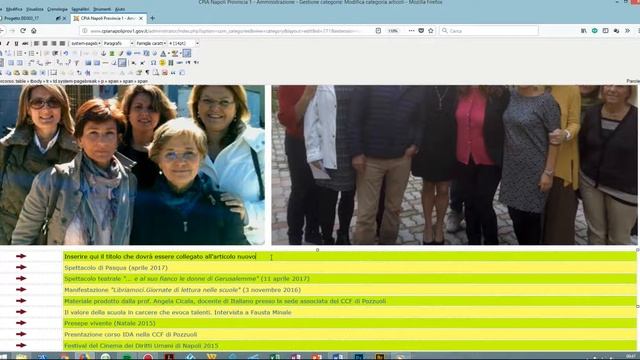Click the undo arrow in the editor toolbar
The height and width of the screenshot is (360, 640).
pos(65,53)
